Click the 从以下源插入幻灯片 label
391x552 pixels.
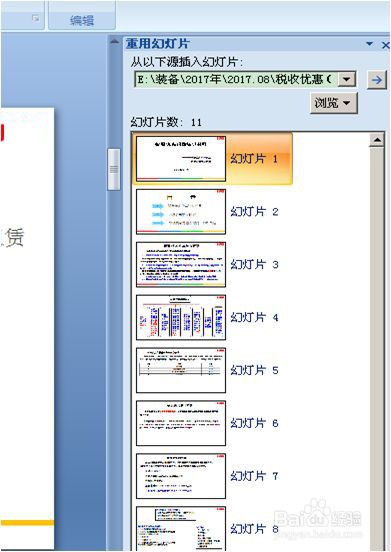(x=187, y=62)
